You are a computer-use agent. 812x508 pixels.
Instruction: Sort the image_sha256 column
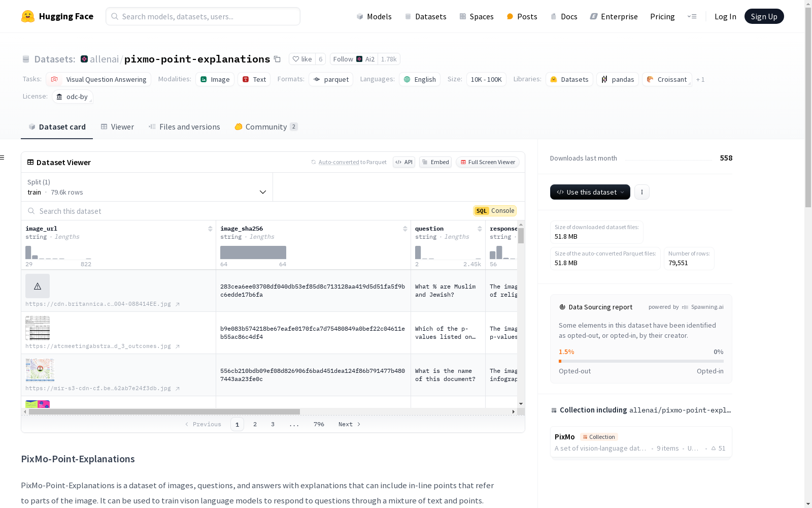tap(405, 229)
